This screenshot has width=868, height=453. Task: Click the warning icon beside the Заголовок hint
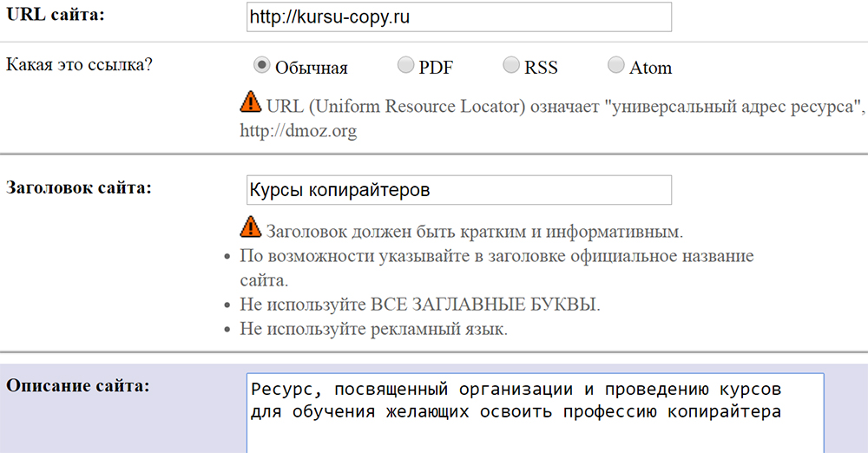coord(251,227)
